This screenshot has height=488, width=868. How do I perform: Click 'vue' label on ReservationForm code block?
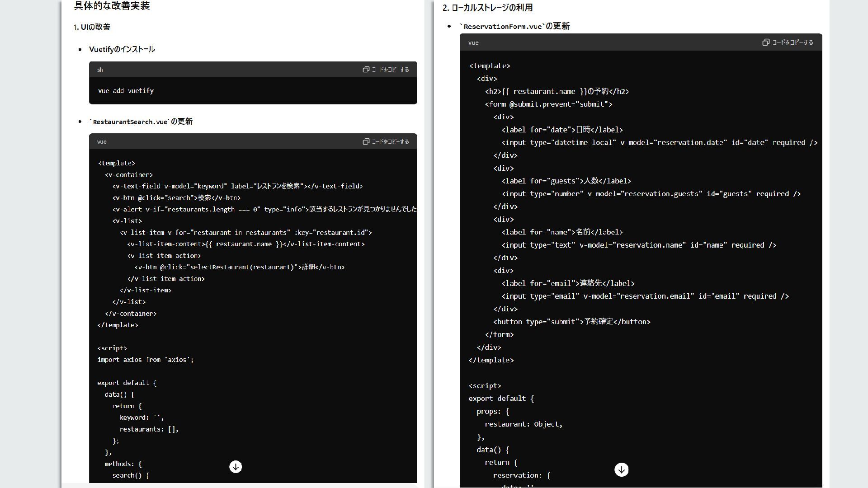tap(473, 42)
